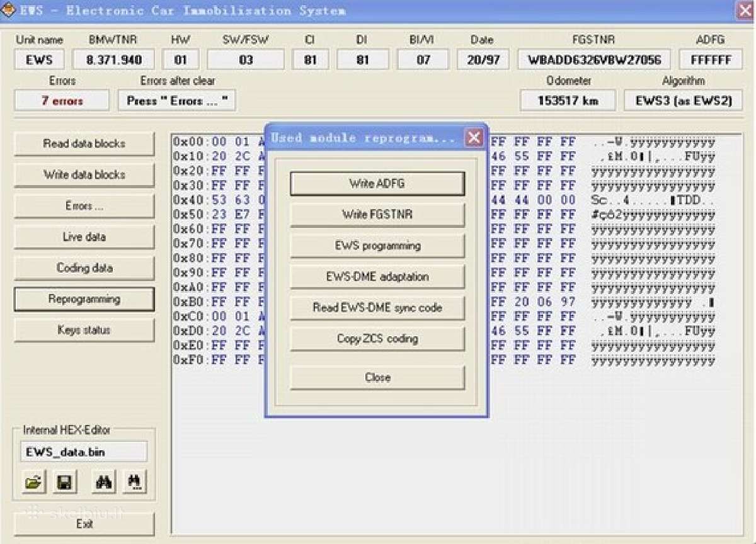Dismiss the dialog with the Close button
Image resolution: width=756 pixels, height=544 pixels.
(377, 378)
